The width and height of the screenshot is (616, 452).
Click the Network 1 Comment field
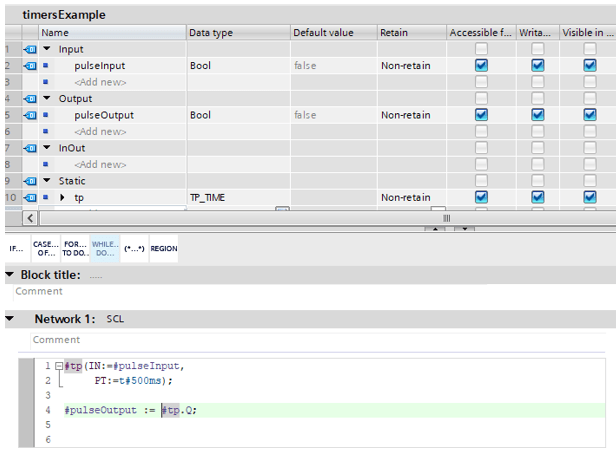(318, 340)
